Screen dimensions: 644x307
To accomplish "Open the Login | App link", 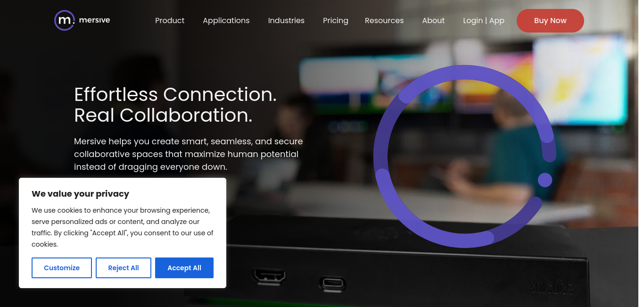I will [x=484, y=21].
